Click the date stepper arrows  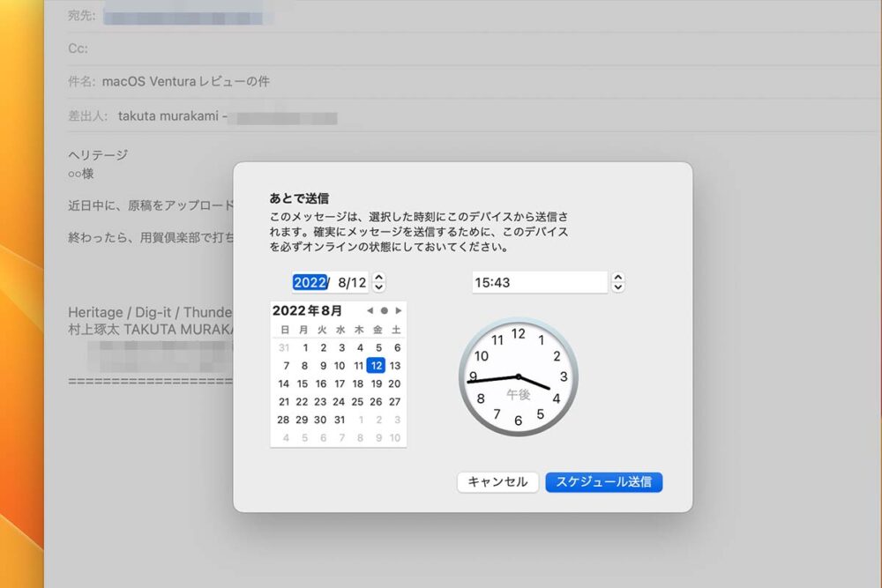point(379,282)
